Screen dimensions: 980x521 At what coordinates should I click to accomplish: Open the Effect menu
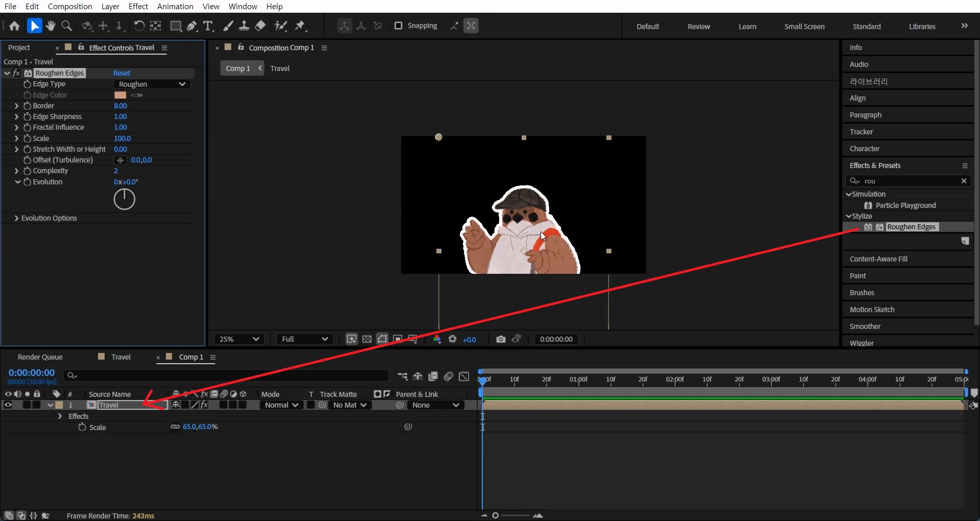coord(138,6)
